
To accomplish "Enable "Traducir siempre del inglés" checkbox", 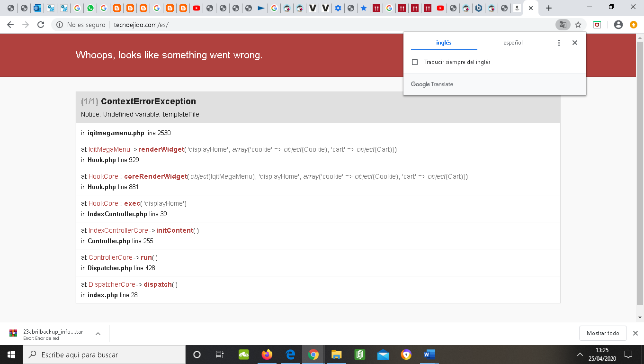I will tap(415, 62).
